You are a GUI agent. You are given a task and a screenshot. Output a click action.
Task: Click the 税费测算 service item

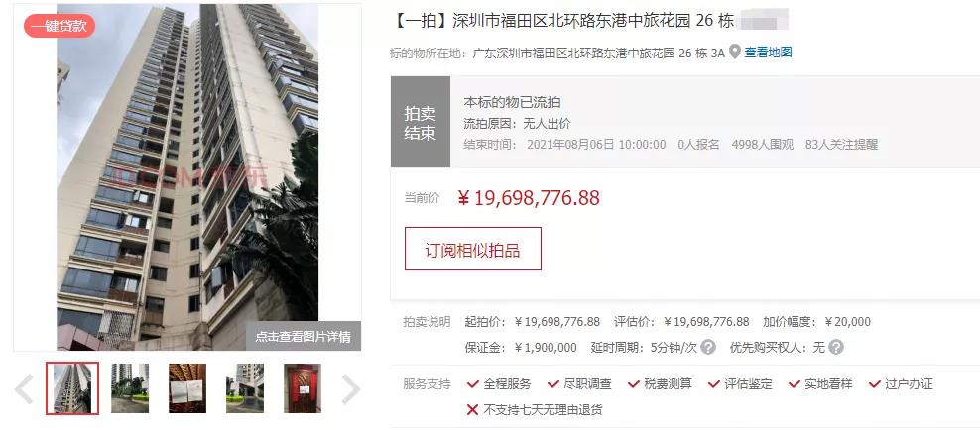[660, 384]
